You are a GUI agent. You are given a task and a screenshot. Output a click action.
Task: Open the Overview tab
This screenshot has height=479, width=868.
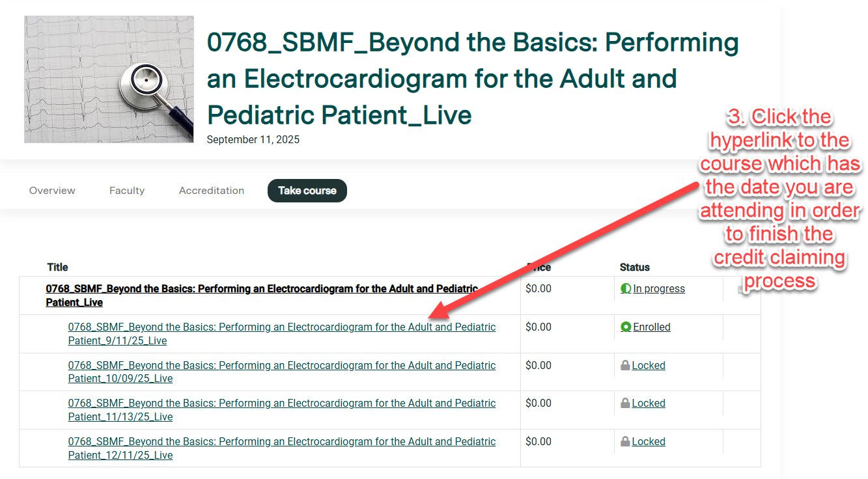tap(52, 191)
